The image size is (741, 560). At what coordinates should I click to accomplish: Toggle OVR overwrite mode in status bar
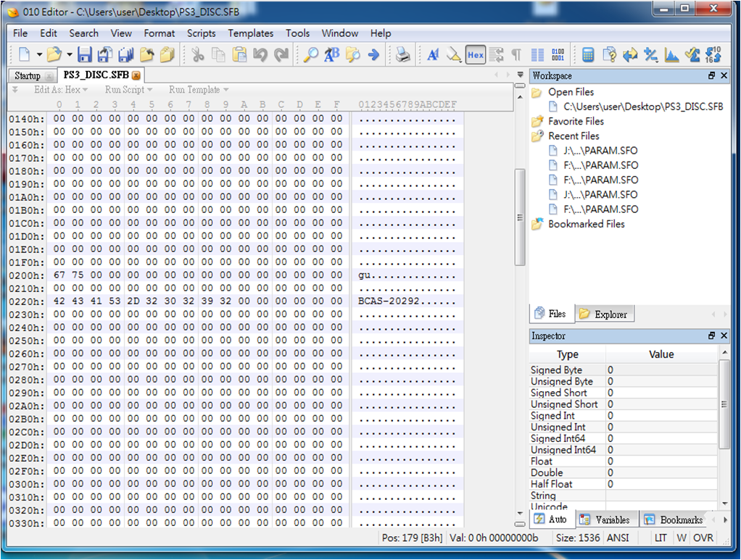703,538
